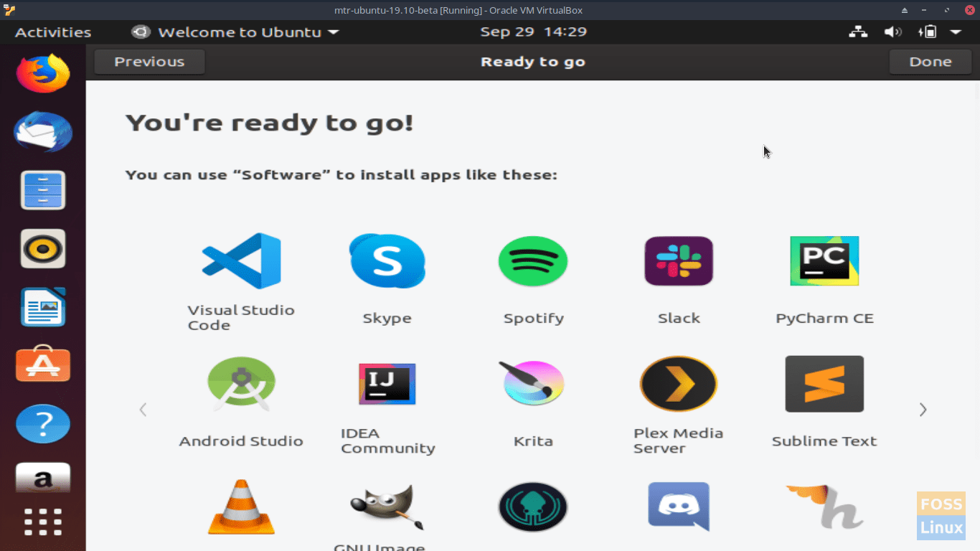Show previous page of apps arrow

[143, 410]
